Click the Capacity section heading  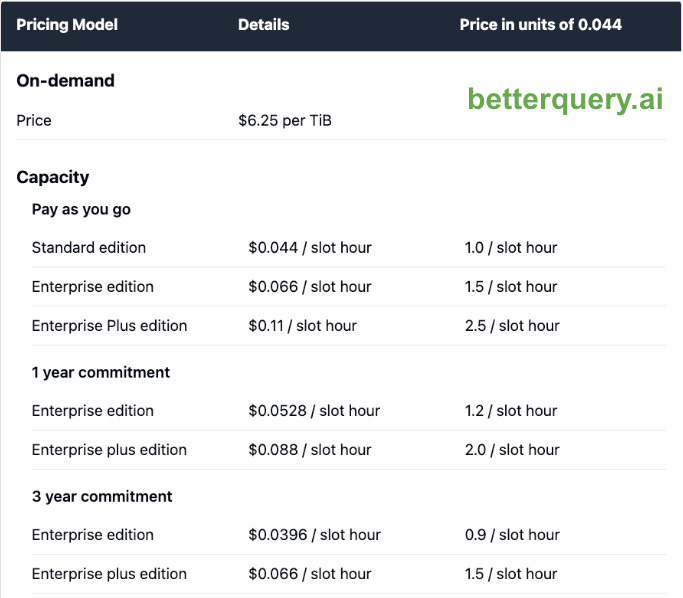pyautogui.click(x=53, y=177)
